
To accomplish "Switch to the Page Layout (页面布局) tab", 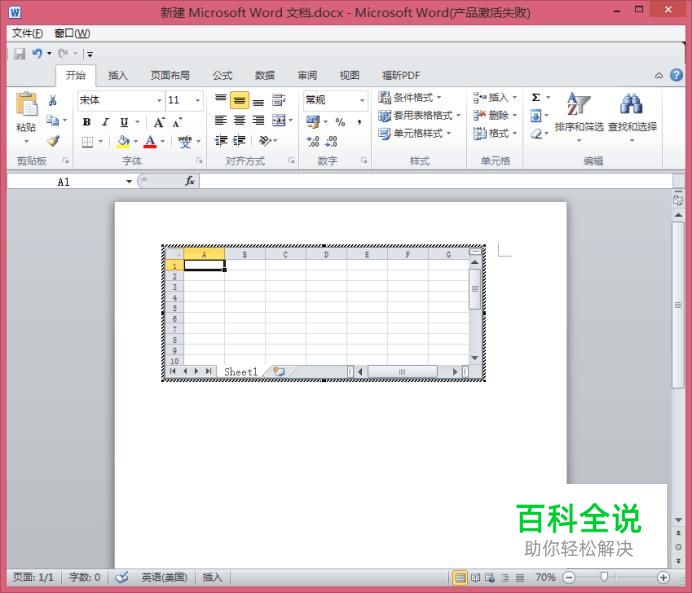I will click(170, 75).
